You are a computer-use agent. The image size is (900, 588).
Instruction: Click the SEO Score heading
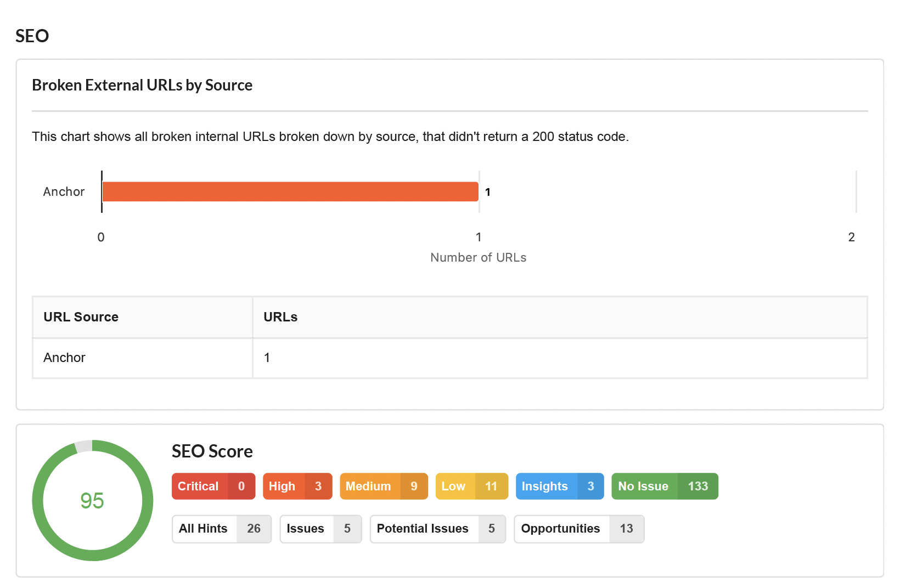point(212,451)
